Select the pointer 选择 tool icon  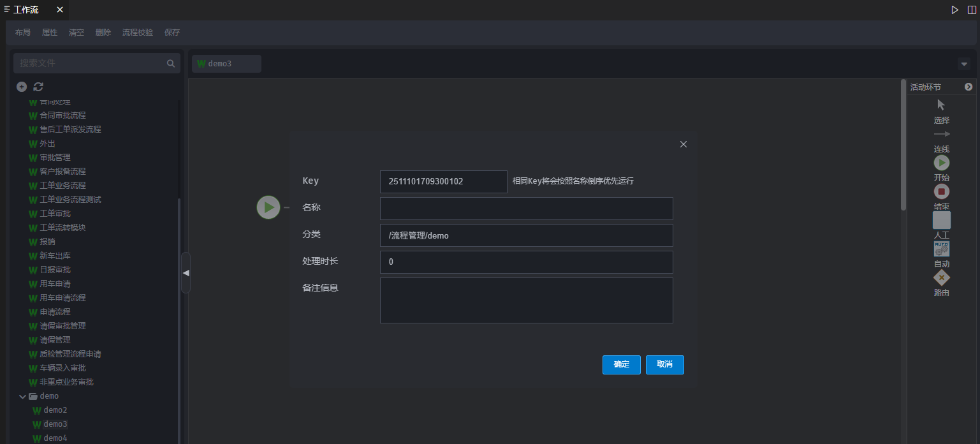(941, 105)
